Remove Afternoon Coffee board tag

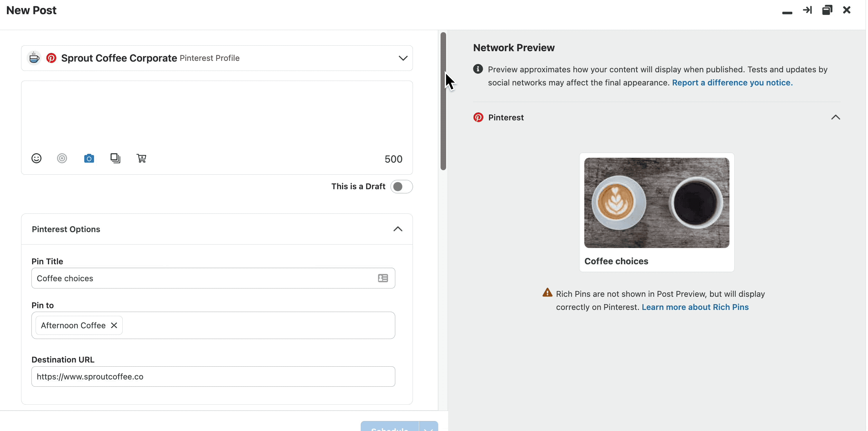pyautogui.click(x=114, y=325)
